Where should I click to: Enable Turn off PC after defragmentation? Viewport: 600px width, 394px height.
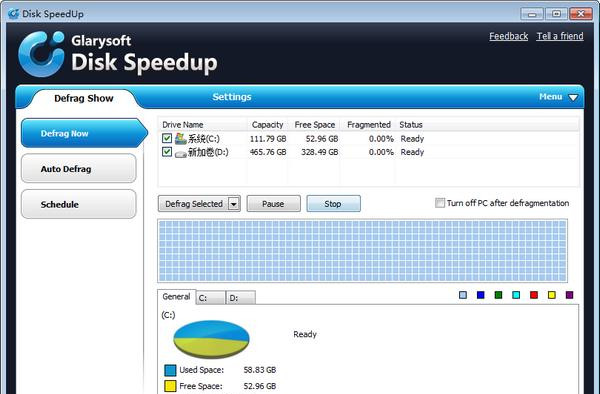[440, 203]
